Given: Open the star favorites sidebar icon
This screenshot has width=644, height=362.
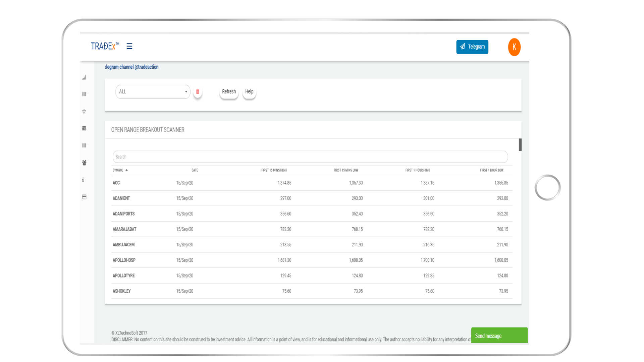Looking at the screenshot, I should pos(84,111).
